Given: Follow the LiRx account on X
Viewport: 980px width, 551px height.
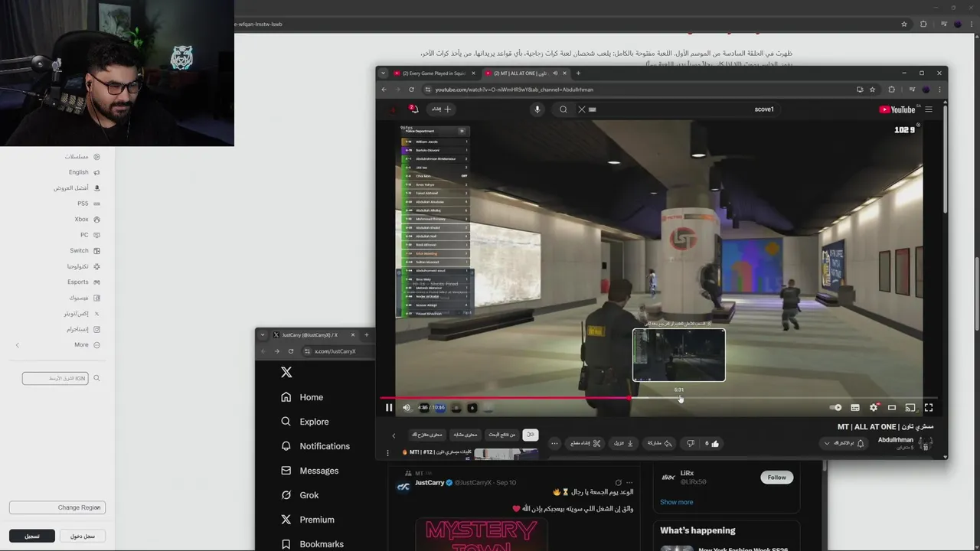Looking at the screenshot, I should click(776, 478).
